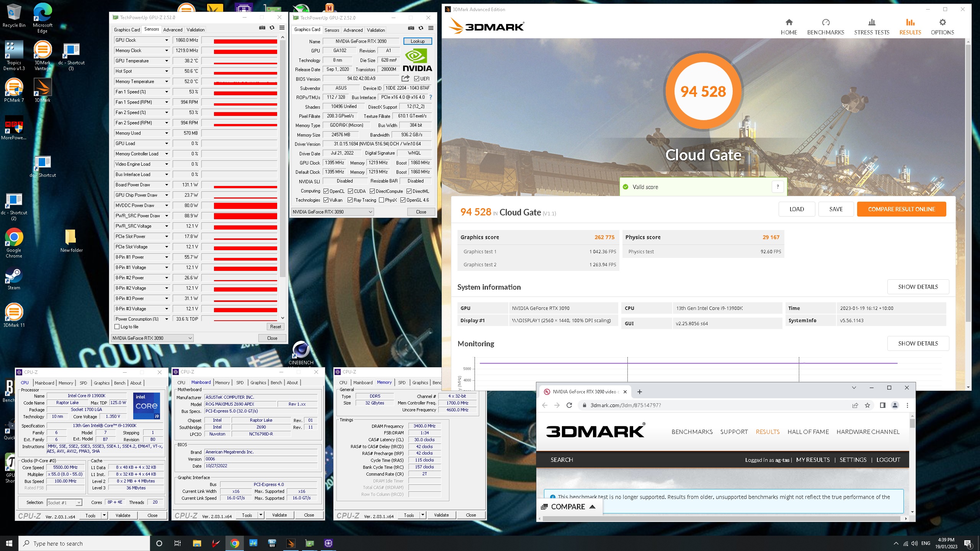Click Chrome share this page icon
Screen dimensions: 980x551
(855, 405)
